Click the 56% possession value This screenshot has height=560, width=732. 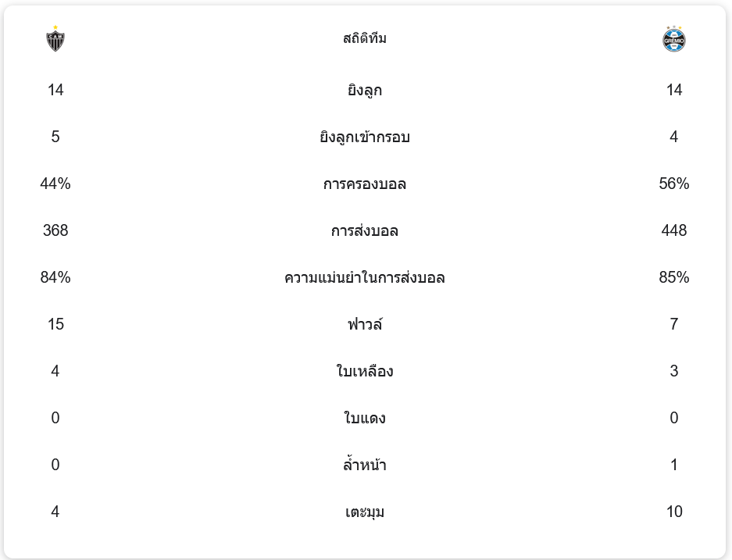tap(674, 184)
